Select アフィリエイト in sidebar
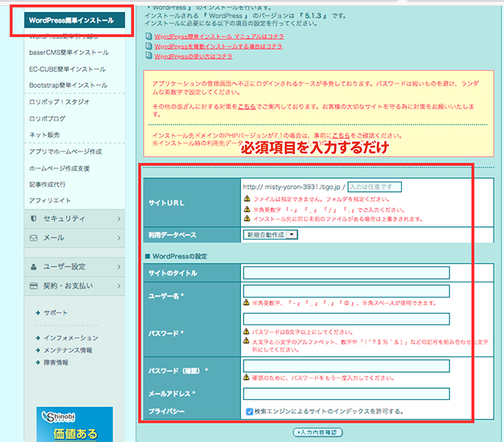Screen dimensions: 504x442 coord(50,200)
